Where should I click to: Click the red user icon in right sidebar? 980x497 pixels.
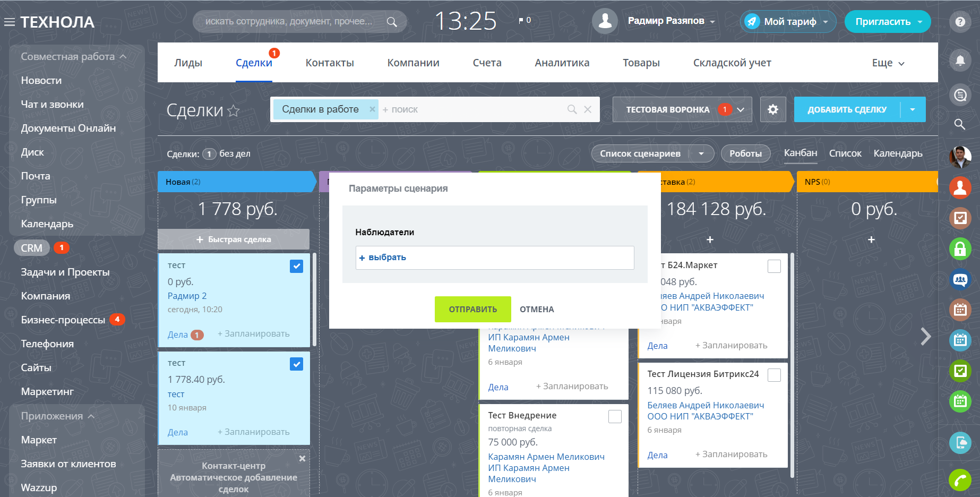[x=960, y=187]
